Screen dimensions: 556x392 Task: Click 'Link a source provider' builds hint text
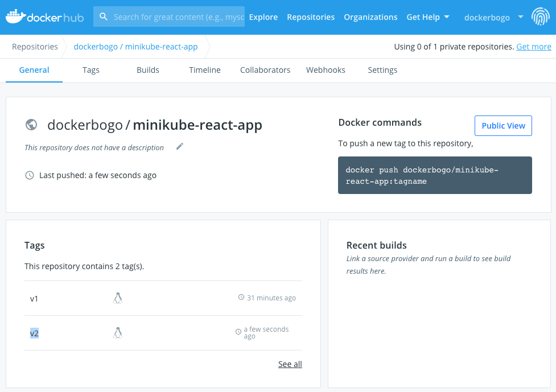(x=429, y=265)
